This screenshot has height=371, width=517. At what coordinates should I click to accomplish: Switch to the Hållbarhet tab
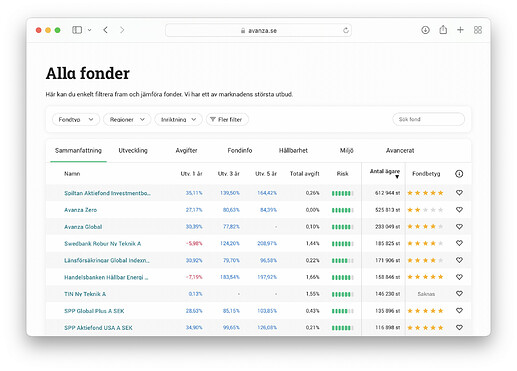coord(293,151)
